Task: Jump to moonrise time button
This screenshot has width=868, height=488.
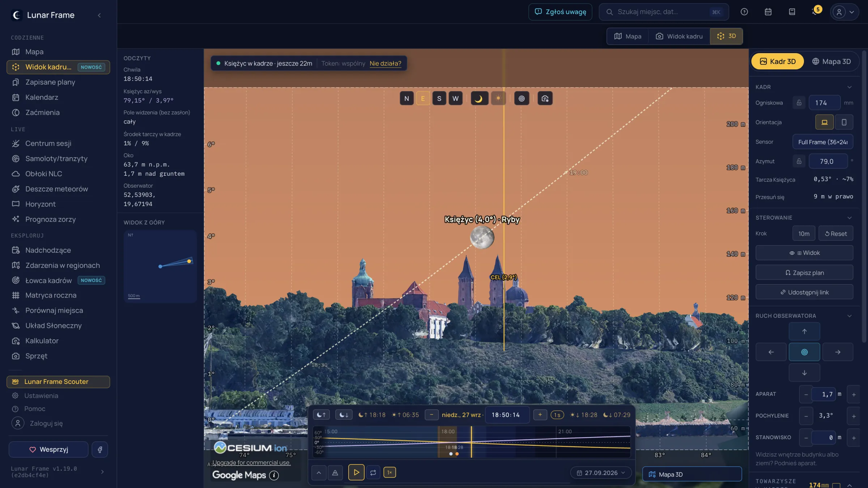Action: (x=321, y=415)
